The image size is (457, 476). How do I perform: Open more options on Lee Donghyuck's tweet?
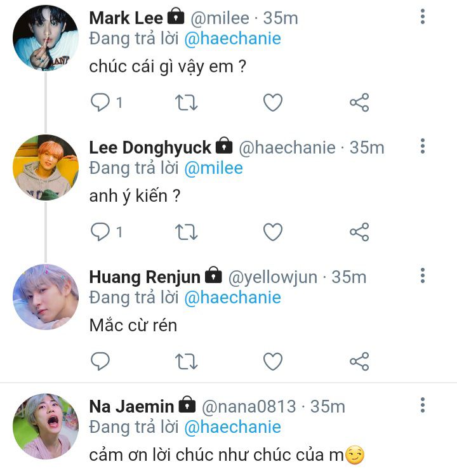click(423, 147)
